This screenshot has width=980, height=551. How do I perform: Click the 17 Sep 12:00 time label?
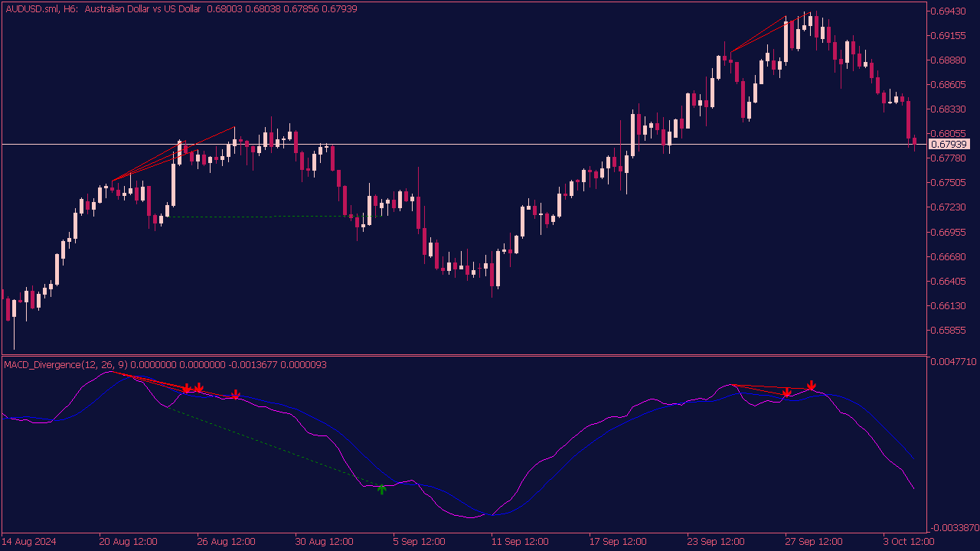pyautogui.click(x=619, y=541)
